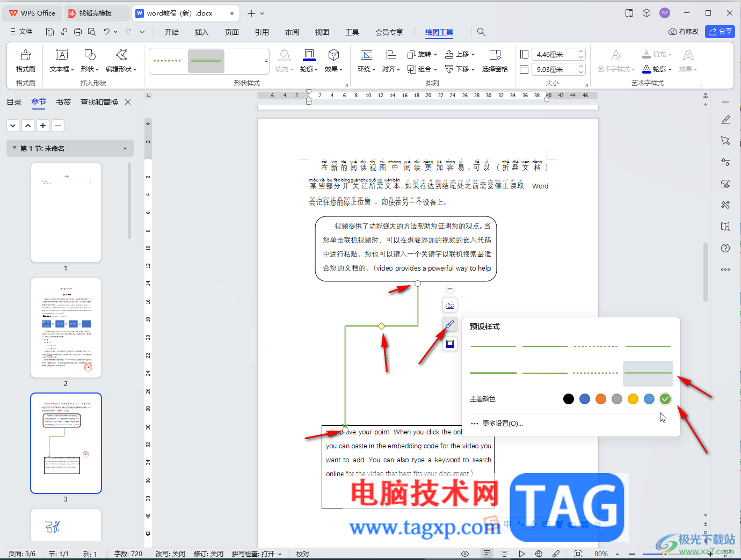
Task: Open the 80% zoom level dropdown
Action: pyautogui.click(x=617, y=554)
